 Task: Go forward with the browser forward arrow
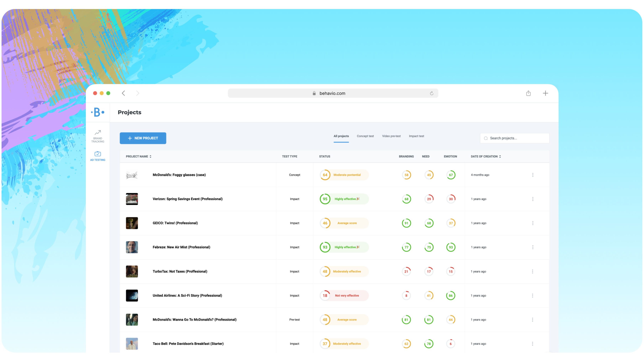[x=138, y=93]
